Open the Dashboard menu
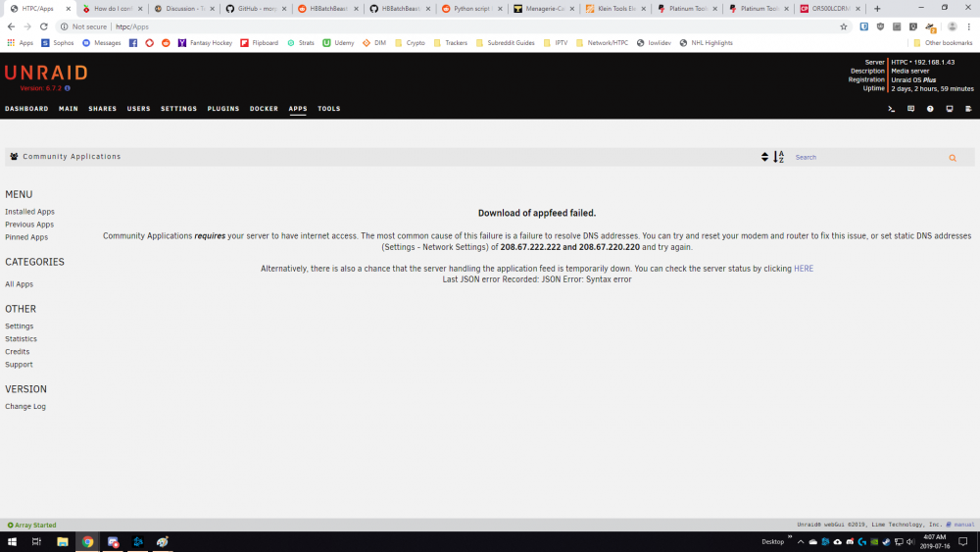Viewport: 980px width, 552px height. (x=26, y=109)
